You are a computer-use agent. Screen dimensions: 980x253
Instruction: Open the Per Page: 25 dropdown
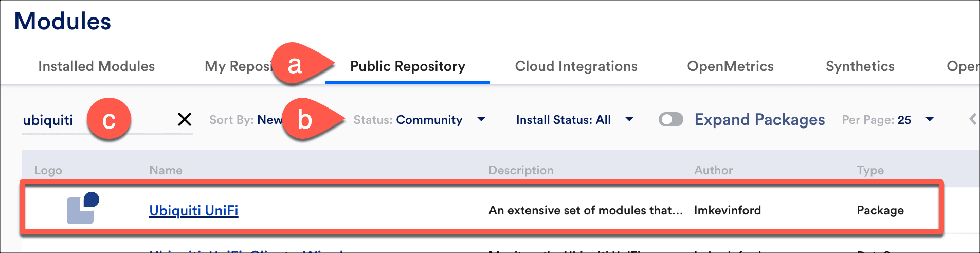click(x=887, y=120)
